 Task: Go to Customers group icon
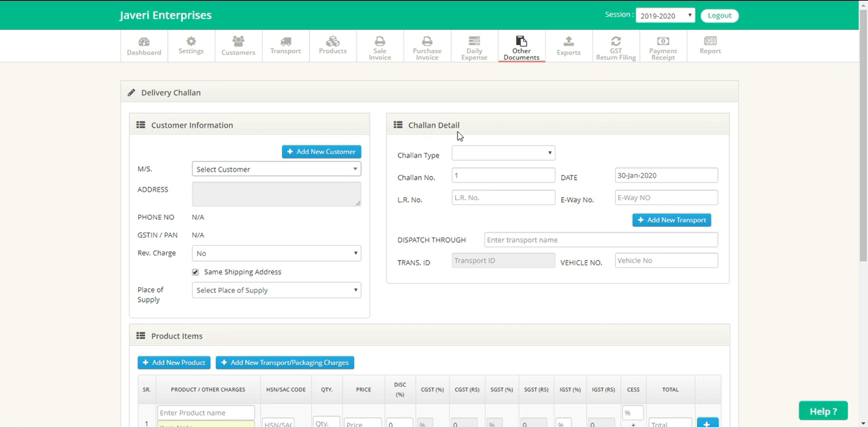coord(238,41)
